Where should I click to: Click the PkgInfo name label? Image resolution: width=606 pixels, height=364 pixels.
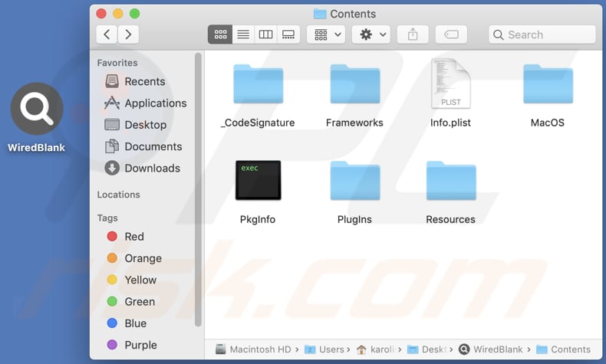258,219
